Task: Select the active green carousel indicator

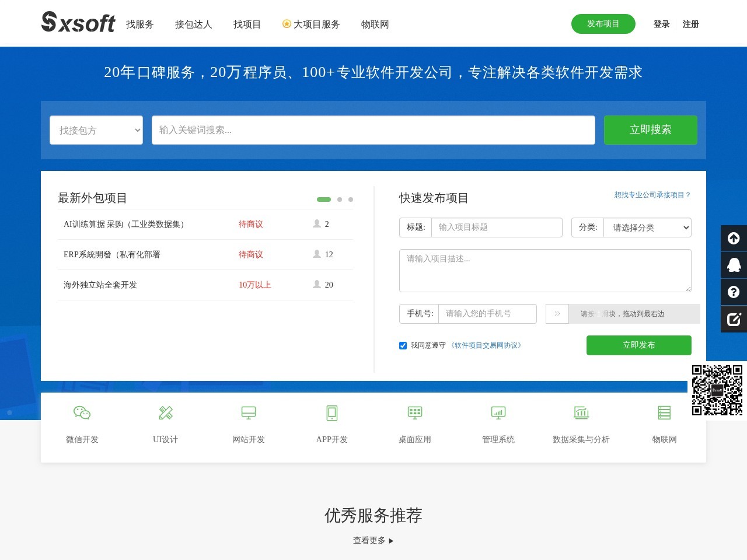Action: point(324,199)
